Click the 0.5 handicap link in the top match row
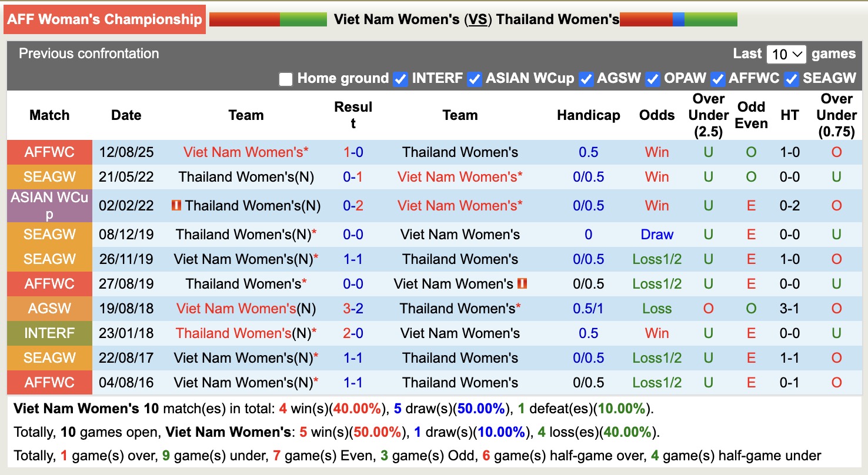This screenshot has width=868, height=475. tap(589, 152)
